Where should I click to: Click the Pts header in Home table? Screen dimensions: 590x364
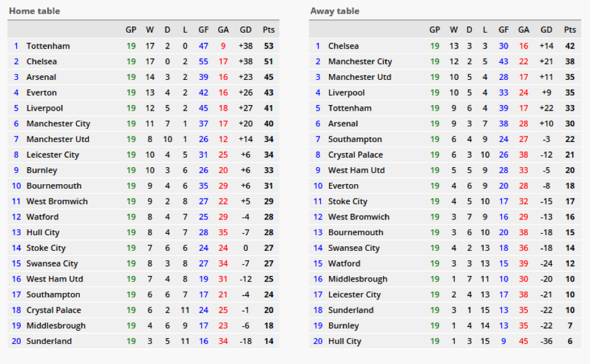269,30
